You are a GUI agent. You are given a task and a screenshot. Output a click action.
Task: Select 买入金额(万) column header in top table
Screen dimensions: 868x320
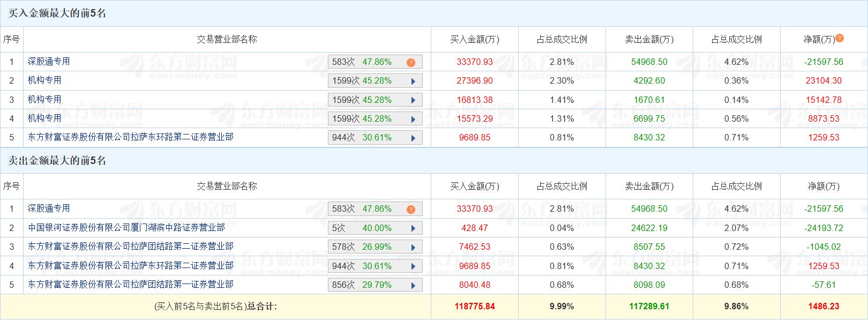click(x=475, y=40)
